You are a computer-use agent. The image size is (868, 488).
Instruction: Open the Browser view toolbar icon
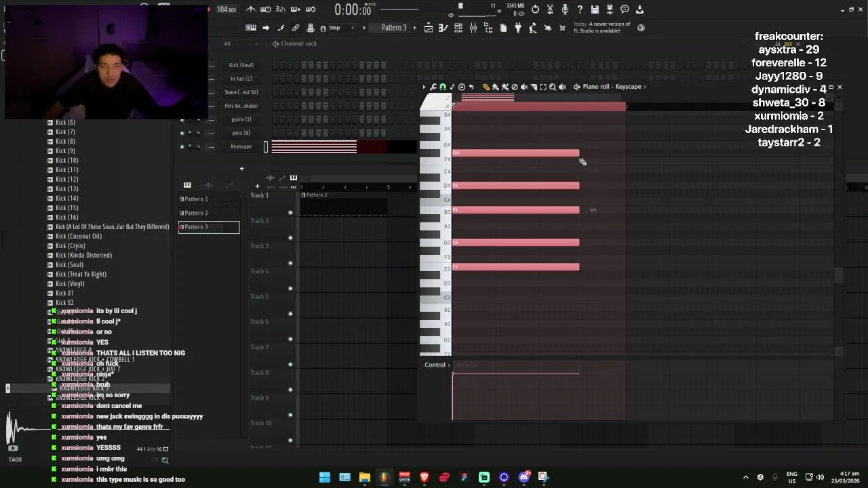click(x=488, y=28)
